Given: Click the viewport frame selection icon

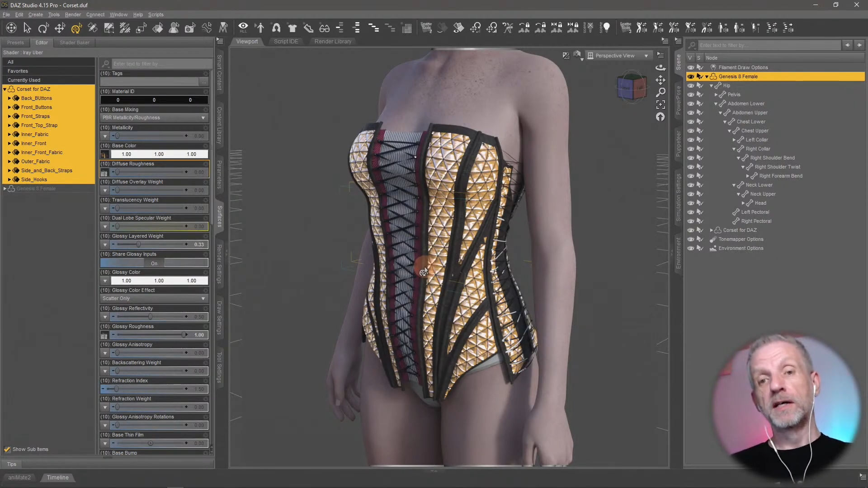Looking at the screenshot, I should click(x=660, y=104).
